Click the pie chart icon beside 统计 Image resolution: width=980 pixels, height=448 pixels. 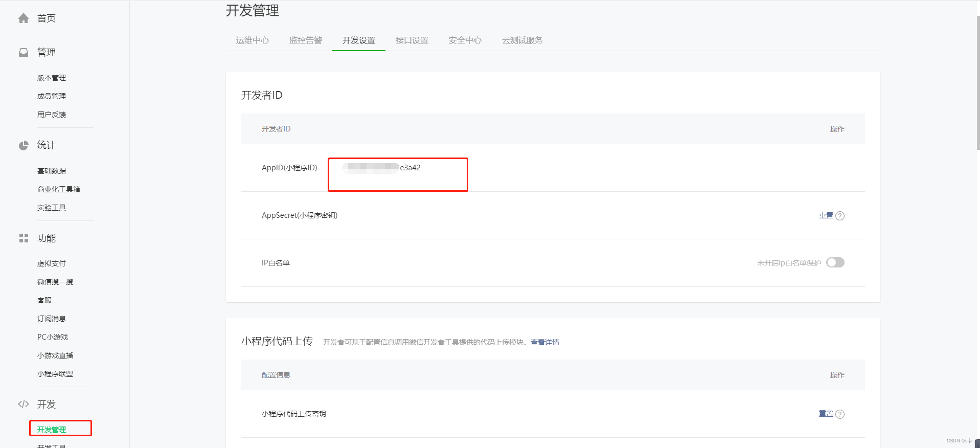click(24, 145)
